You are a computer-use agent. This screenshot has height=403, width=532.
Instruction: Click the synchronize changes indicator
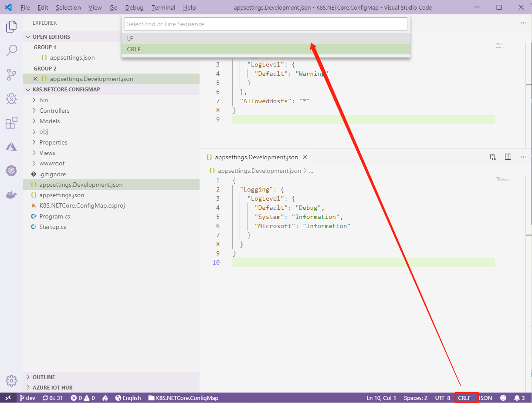pyautogui.click(x=53, y=398)
